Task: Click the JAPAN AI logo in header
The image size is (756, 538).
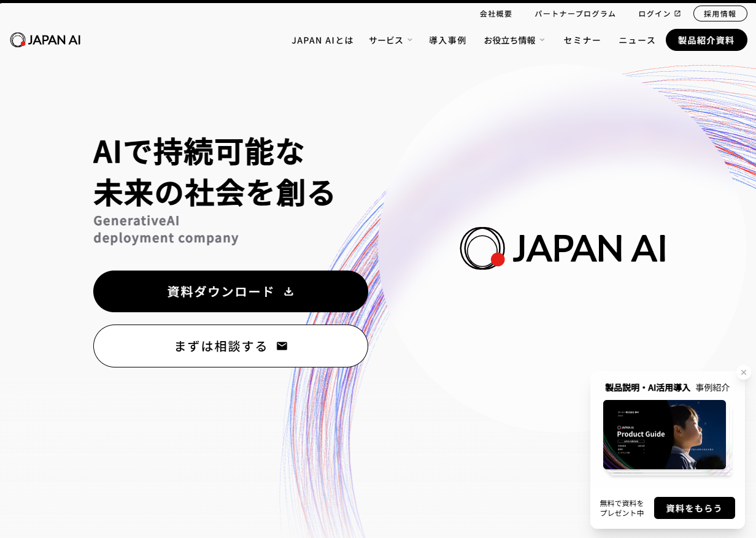Action: pos(45,40)
